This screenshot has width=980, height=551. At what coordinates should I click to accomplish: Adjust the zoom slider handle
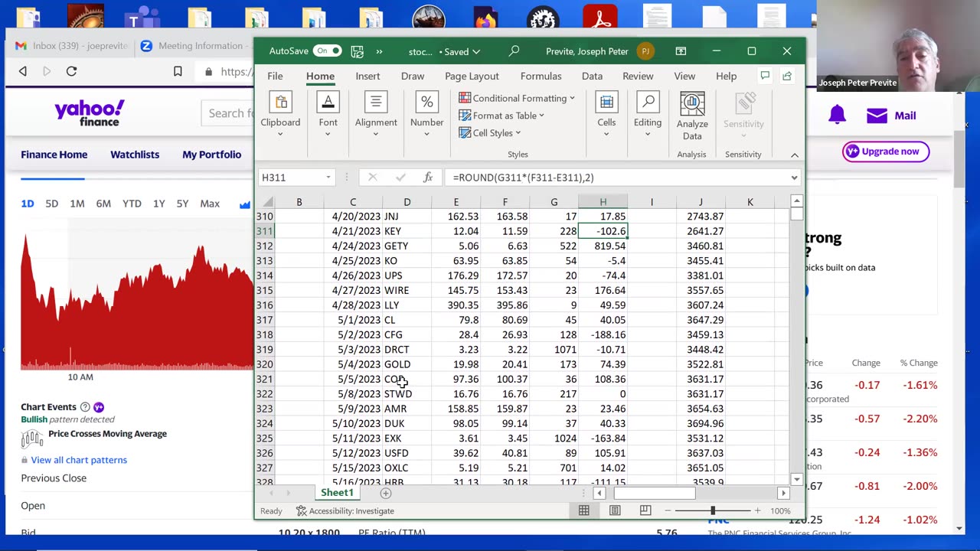coord(713,510)
